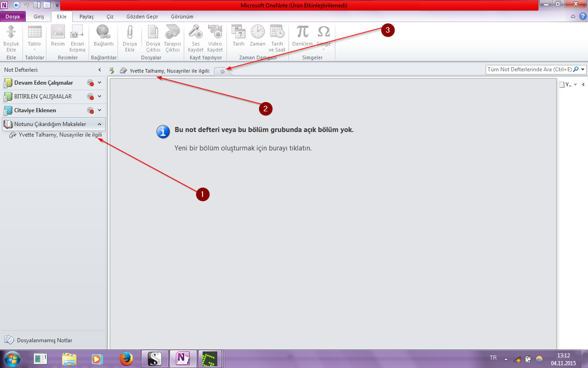Expand Devam Eden Çalışmalar notebook chevron
The image size is (588, 368).
[100, 83]
